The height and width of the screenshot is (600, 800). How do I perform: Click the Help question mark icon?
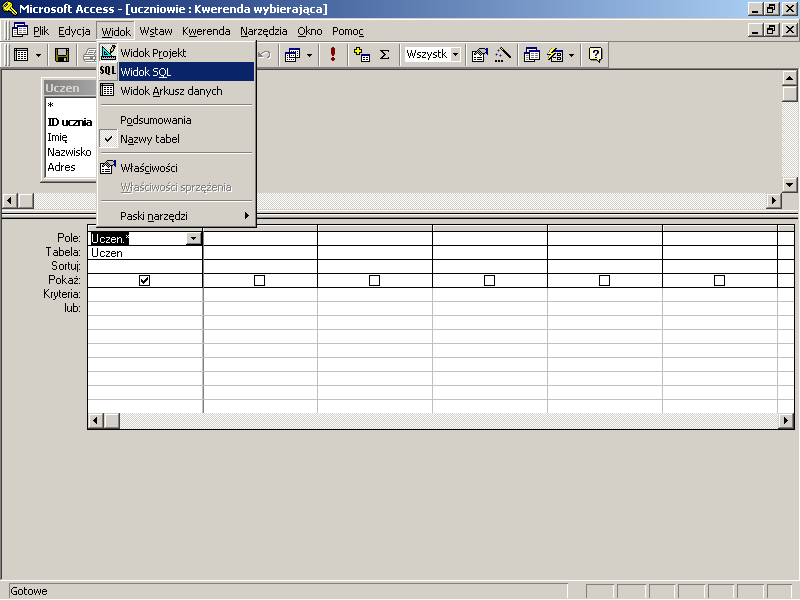coord(595,55)
